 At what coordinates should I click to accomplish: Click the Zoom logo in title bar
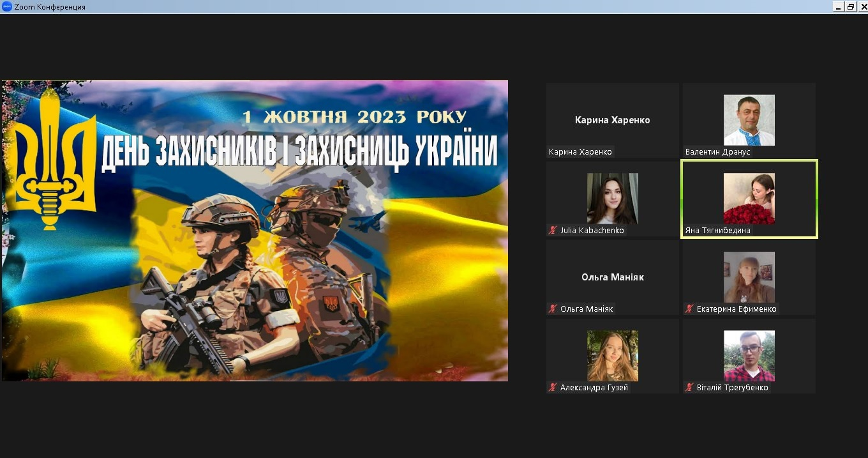7,6
